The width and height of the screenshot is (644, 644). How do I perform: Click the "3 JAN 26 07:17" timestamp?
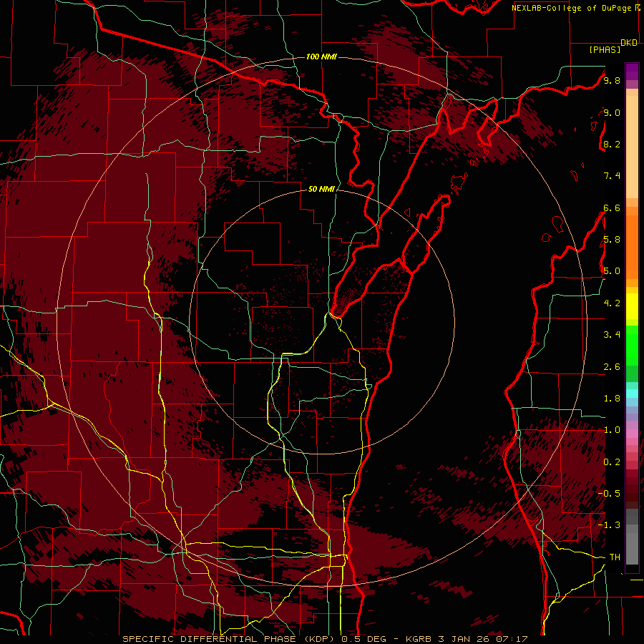484,639
